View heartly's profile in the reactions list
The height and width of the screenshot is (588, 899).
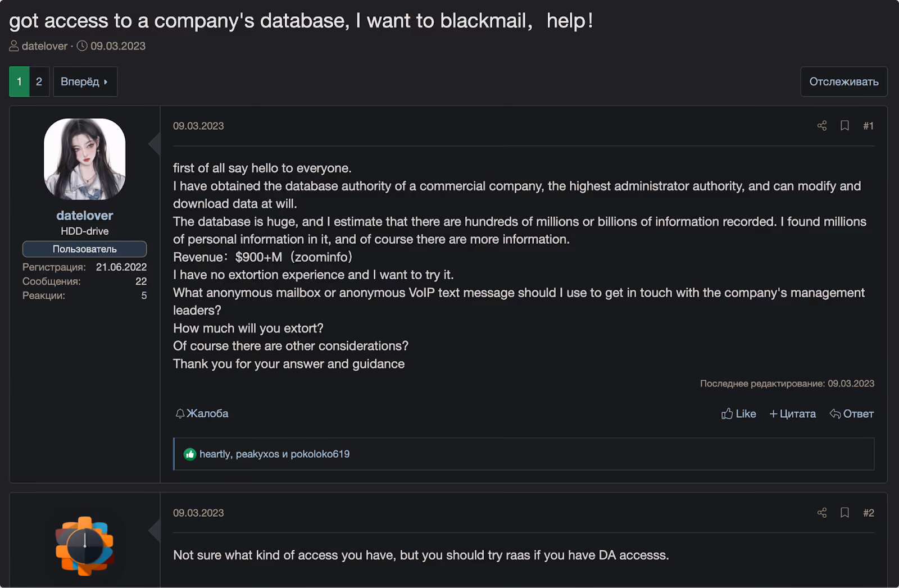(x=215, y=454)
